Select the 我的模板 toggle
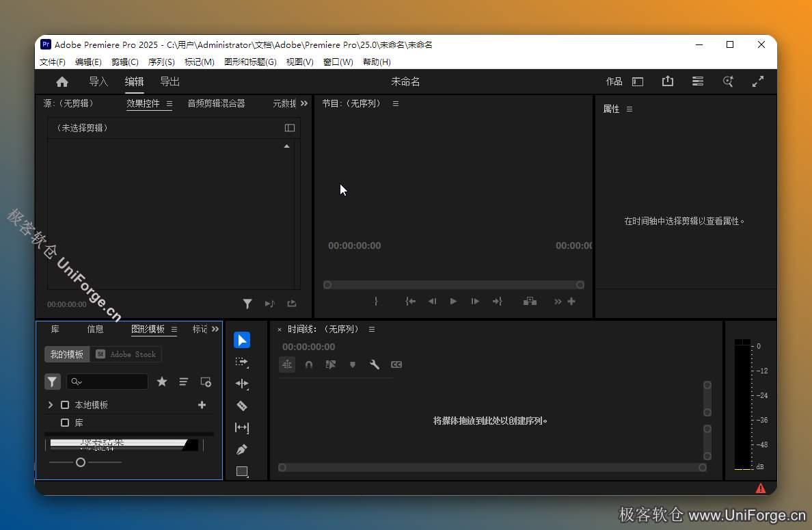The image size is (812, 530). (67, 354)
